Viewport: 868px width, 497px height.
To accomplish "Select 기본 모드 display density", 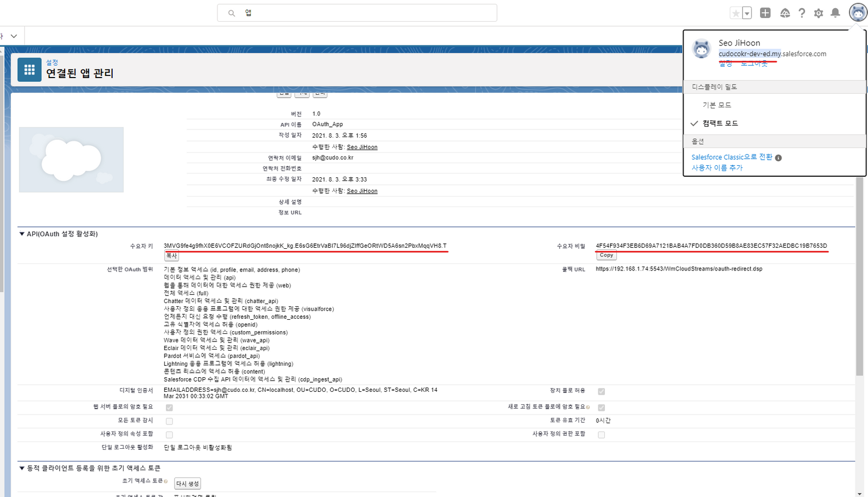I will 717,105.
